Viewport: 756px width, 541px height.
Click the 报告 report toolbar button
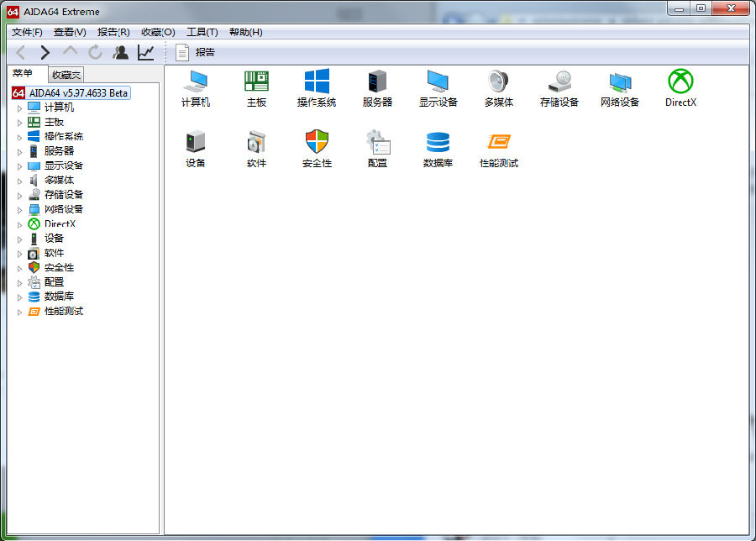195,53
